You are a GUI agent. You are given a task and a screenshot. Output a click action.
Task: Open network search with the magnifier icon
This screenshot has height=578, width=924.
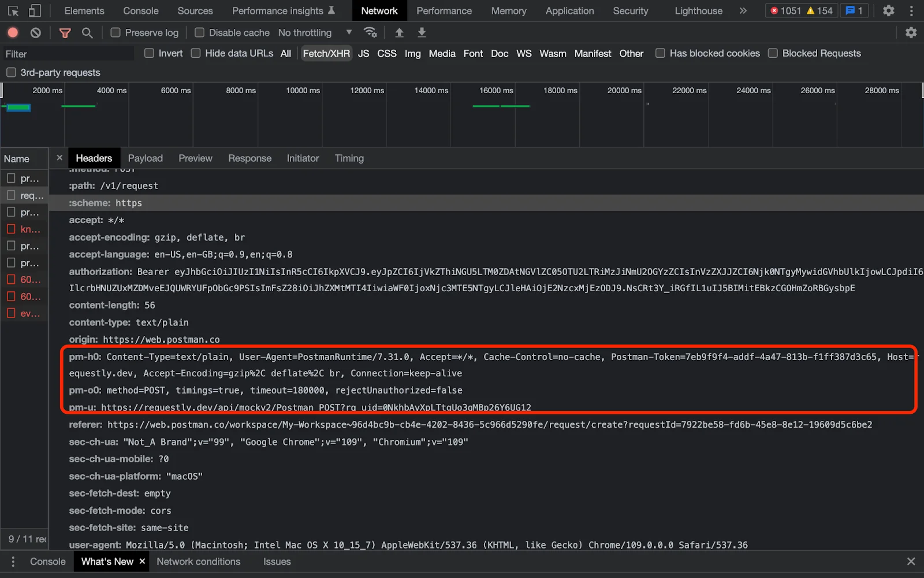coord(87,33)
